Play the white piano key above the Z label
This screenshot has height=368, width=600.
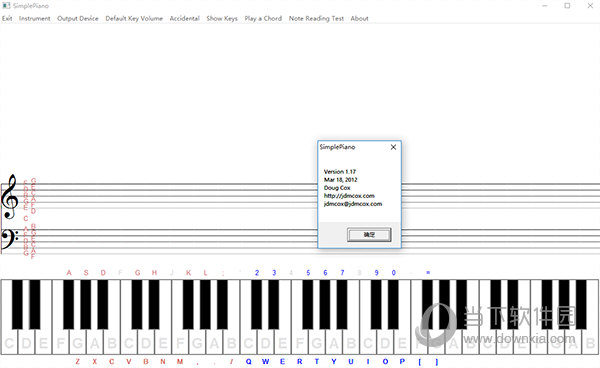pyautogui.click(x=78, y=342)
